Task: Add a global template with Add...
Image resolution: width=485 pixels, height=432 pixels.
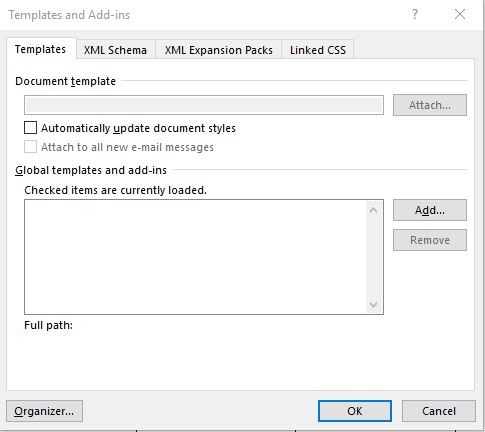Action: click(x=430, y=210)
